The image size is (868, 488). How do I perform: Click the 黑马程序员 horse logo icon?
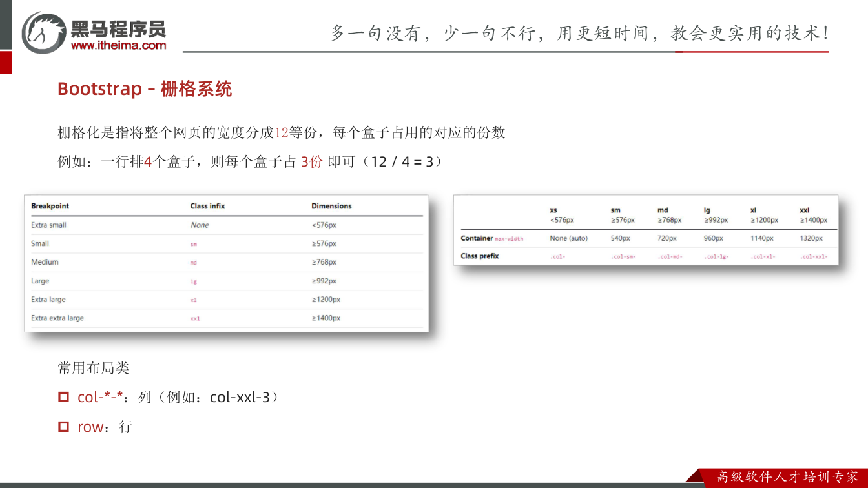(43, 32)
